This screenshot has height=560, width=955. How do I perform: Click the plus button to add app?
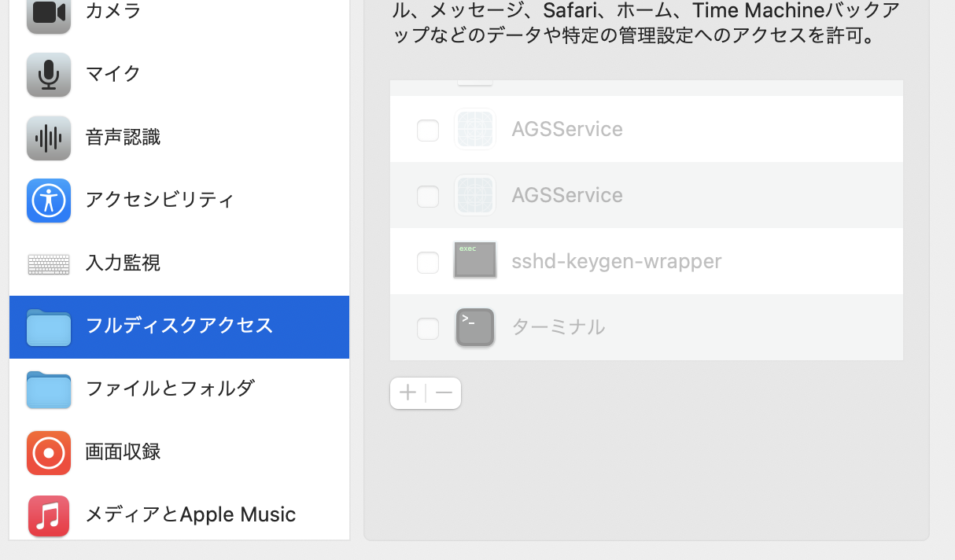pyautogui.click(x=407, y=393)
